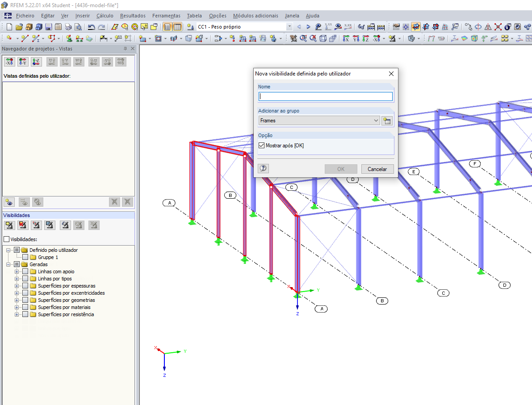
Task: Expand Linhas com apoio node
Action: (x=17, y=271)
